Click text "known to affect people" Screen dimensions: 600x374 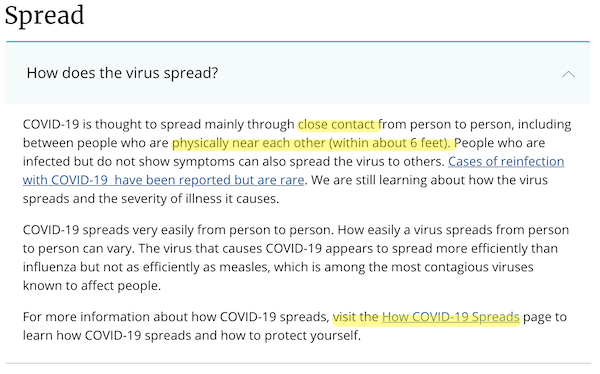[92, 286]
